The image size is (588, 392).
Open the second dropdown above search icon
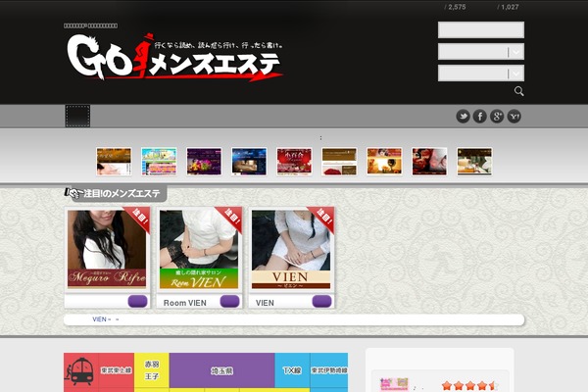click(x=481, y=73)
